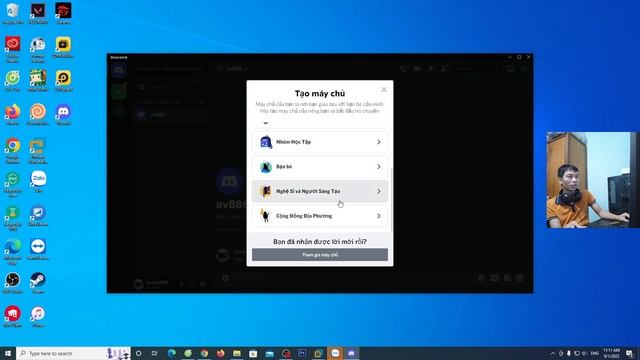Switch to Photoshop in the taskbar
The width and height of the screenshot is (640, 360).
302,353
